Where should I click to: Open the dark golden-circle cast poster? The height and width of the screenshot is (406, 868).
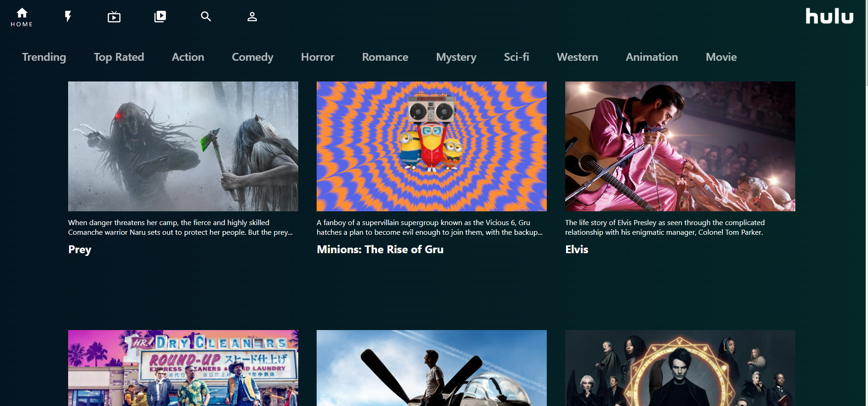[680, 368]
